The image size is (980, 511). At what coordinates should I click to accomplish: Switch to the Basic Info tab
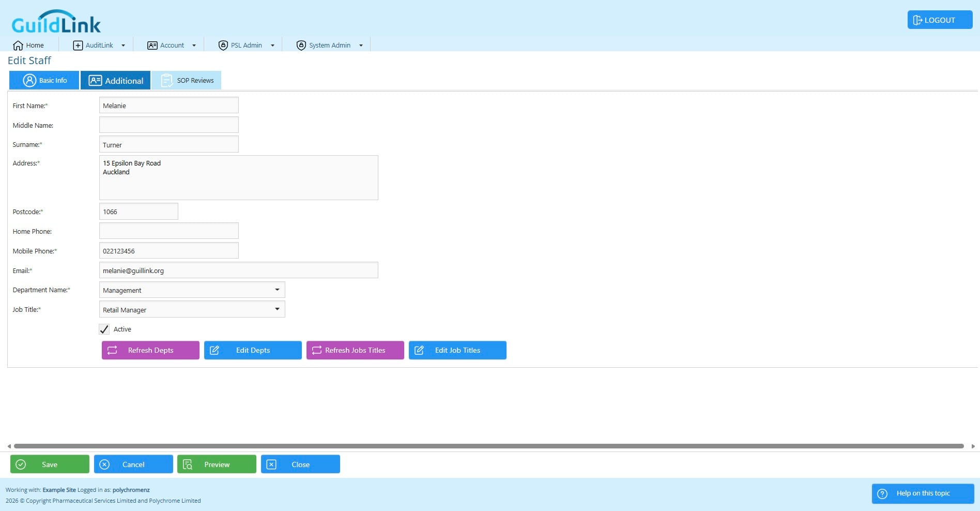coord(44,80)
